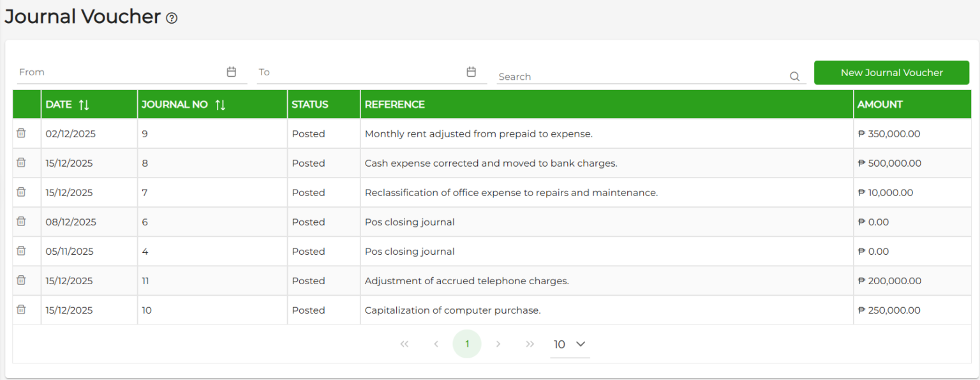
Task: Delete journal no 9 using trash icon
Action: coord(21,133)
